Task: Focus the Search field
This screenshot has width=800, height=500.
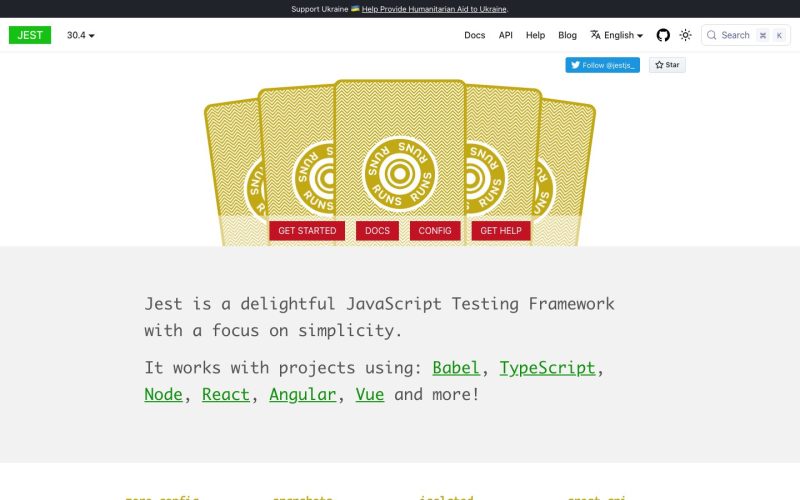Action: point(745,35)
